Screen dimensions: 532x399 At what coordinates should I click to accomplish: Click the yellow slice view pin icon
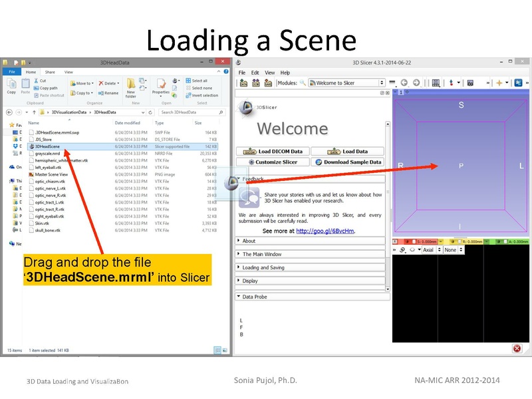coord(441,241)
